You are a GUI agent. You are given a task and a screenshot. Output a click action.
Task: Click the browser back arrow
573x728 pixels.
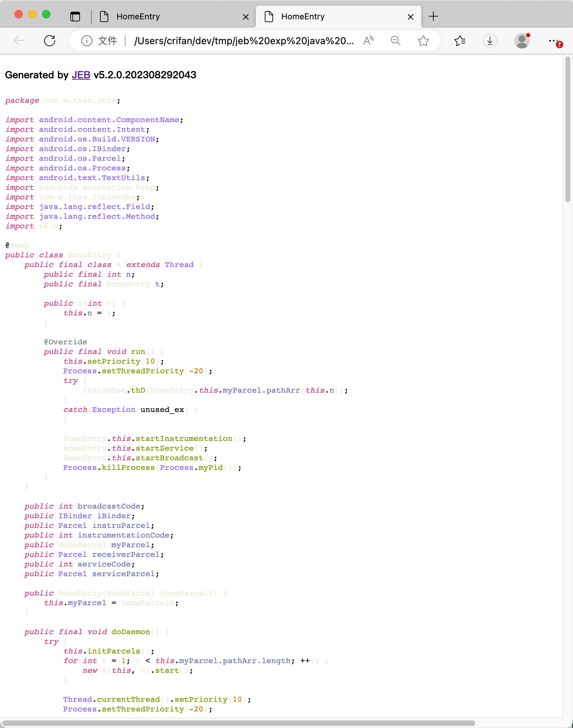pos(19,41)
